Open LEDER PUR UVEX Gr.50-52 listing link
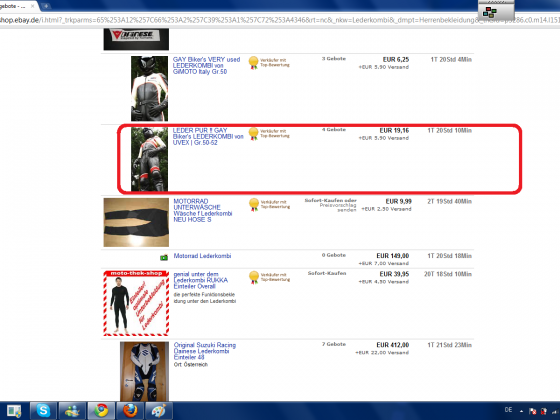The image size is (560, 420). 208,136
